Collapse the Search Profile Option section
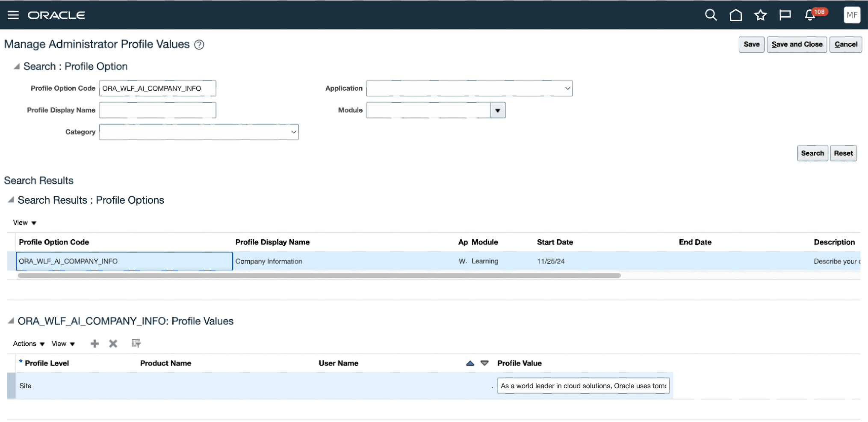Screen dimensions: 868x422 tap(16, 66)
